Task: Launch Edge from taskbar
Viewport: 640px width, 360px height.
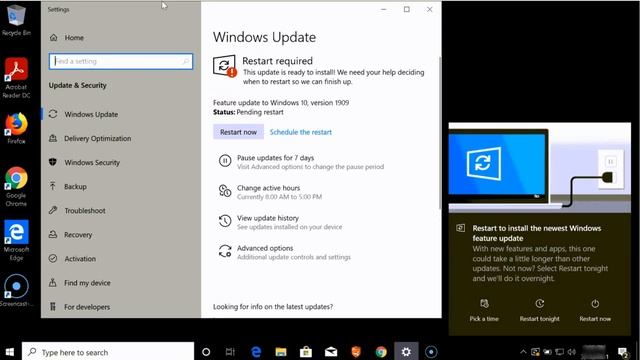Action: pos(256,352)
